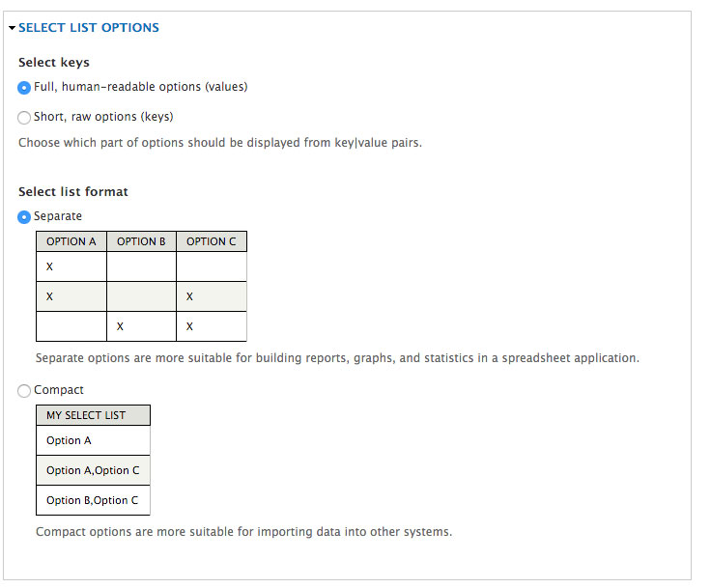Image resolution: width=711 pixels, height=588 pixels.
Task: Click the MY SELECT LIST table header
Action: click(93, 415)
